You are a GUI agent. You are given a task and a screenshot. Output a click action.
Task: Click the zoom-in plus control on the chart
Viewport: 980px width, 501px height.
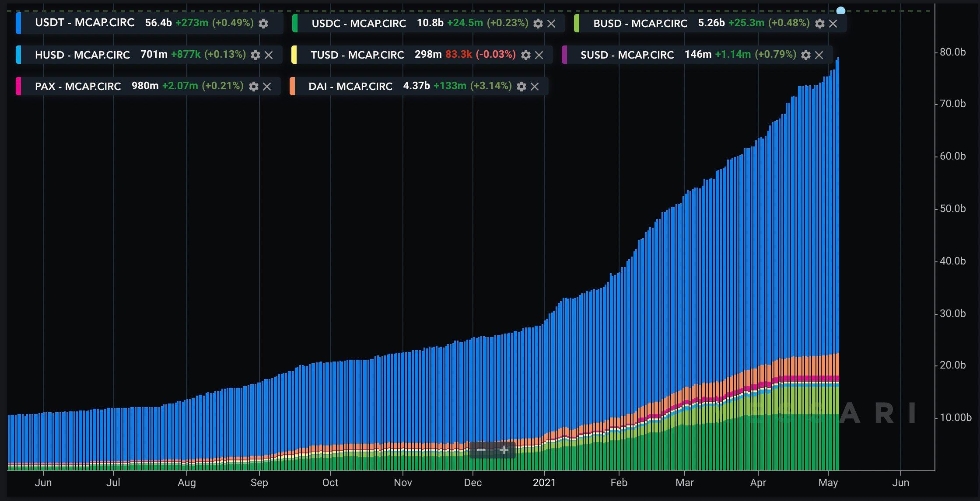[x=504, y=449]
